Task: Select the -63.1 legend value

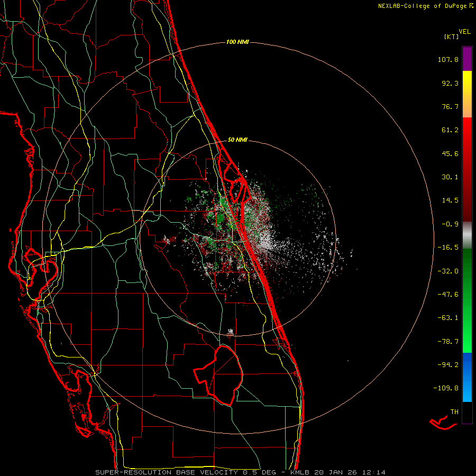Action: [448, 318]
